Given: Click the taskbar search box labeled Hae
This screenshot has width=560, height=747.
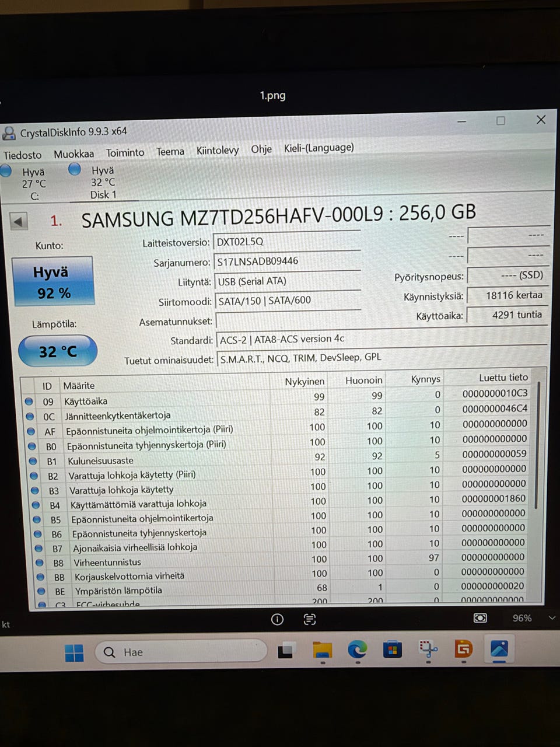Looking at the screenshot, I should click(x=180, y=651).
